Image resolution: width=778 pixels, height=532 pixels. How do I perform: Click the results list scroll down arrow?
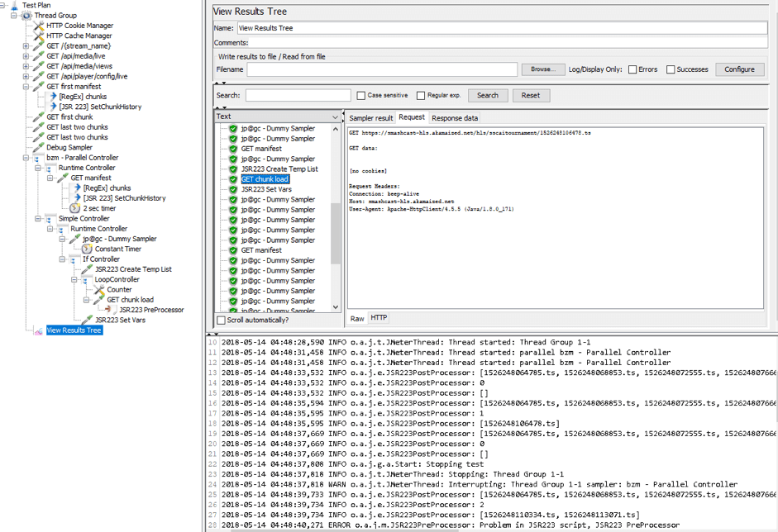pyautogui.click(x=336, y=307)
